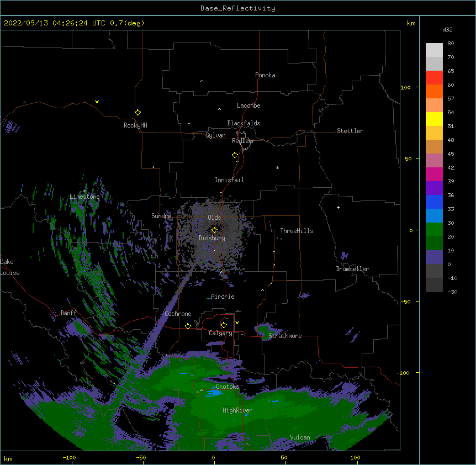Click the -50 tick on the right vertical axis

pos(405,302)
